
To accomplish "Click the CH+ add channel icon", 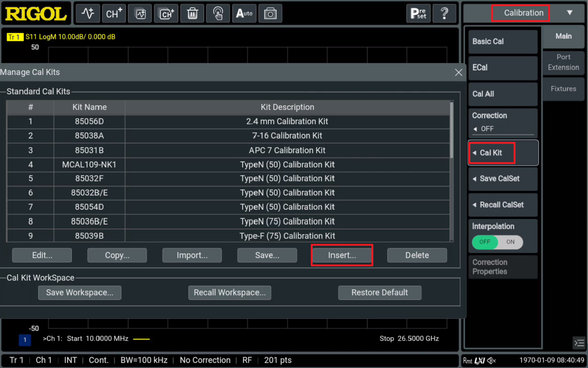I will [x=114, y=14].
